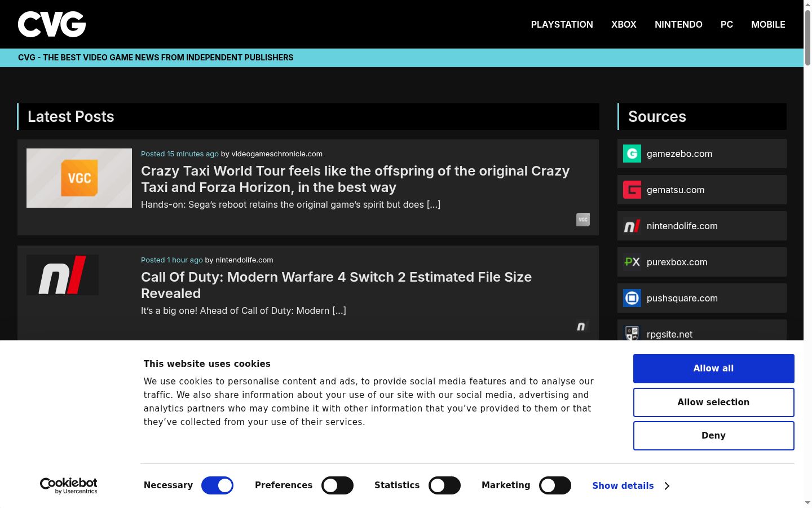The image size is (812, 508).
Task: Toggle the Necessary cookies switch
Action: [217, 485]
